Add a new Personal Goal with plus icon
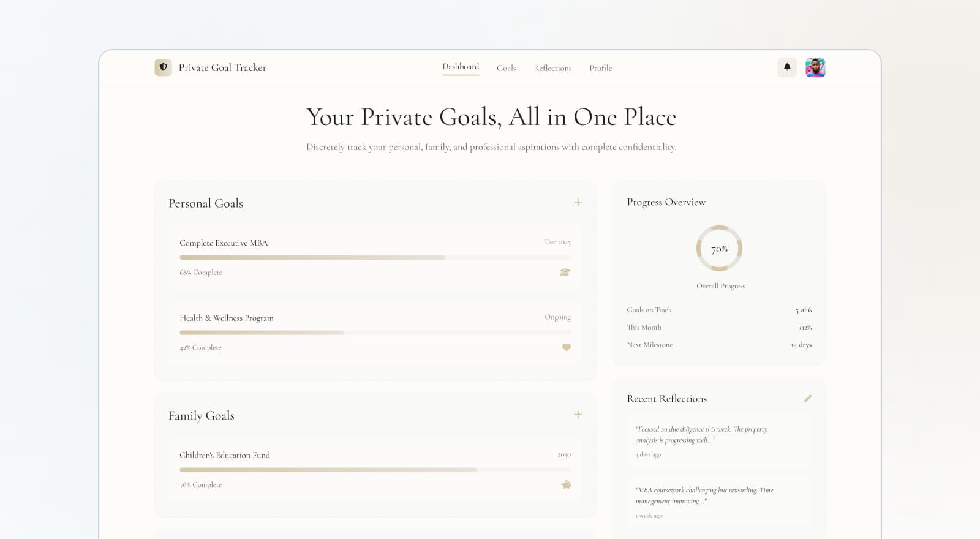Viewport: 980px width, 539px height. pyautogui.click(x=578, y=202)
